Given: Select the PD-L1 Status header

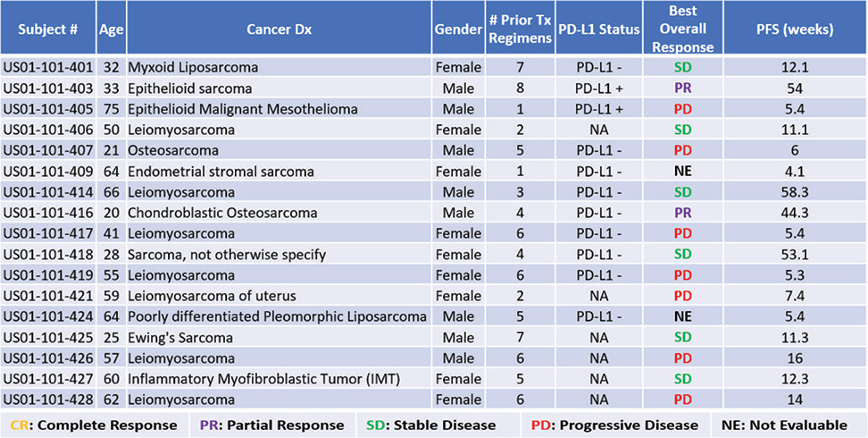Looking at the screenshot, I should (x=599, y=29).
